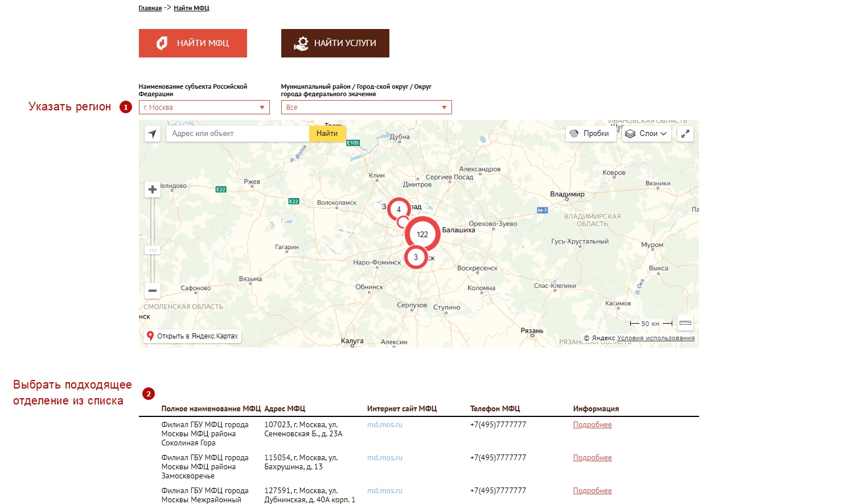The width and height of the screenshot is (867, 504).
Task: Expand map to fullscreen icon
Action: pos(685,134)
